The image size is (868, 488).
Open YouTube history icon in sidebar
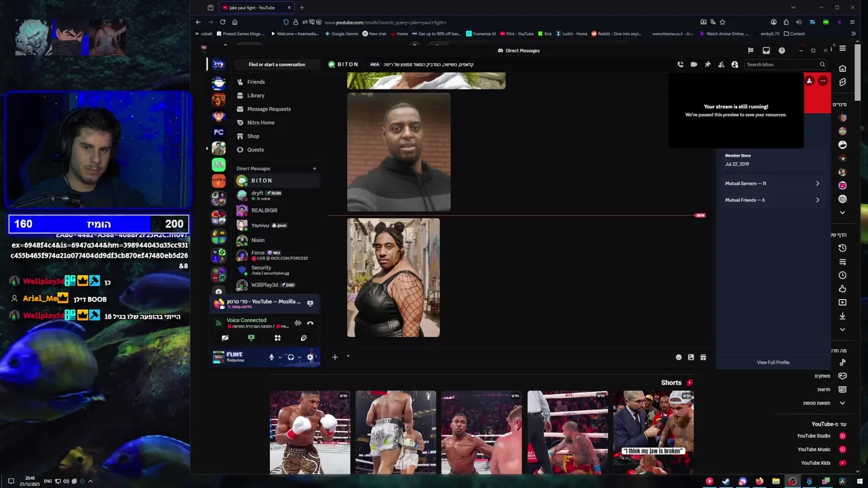pos(842,248)
